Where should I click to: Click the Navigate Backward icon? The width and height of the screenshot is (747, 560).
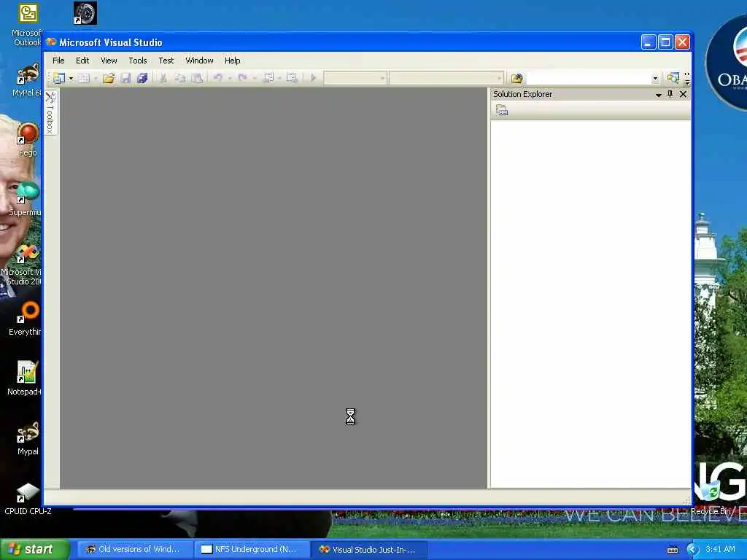point(268,77)
